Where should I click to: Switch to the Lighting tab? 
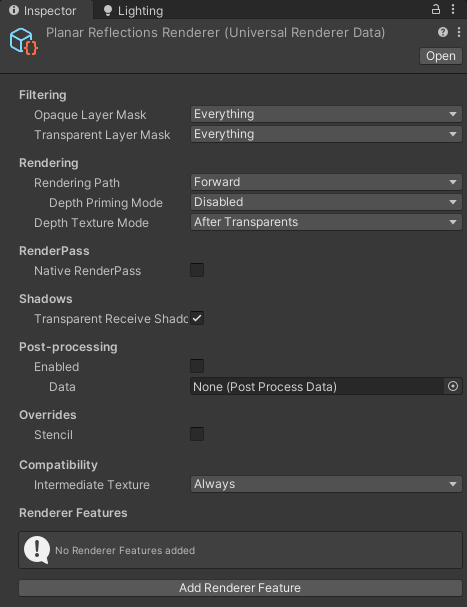[x=133, y=10]
